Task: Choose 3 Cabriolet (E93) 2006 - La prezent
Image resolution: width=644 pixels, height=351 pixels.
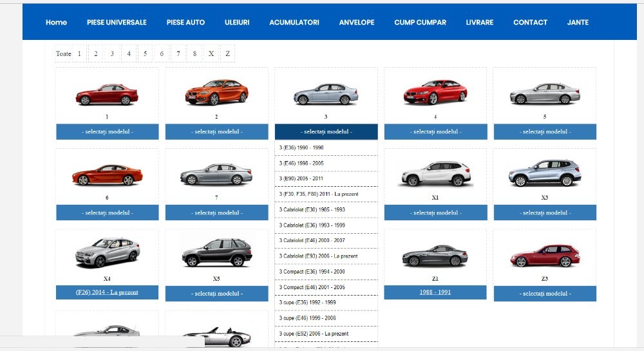Action: click(326, 256)
